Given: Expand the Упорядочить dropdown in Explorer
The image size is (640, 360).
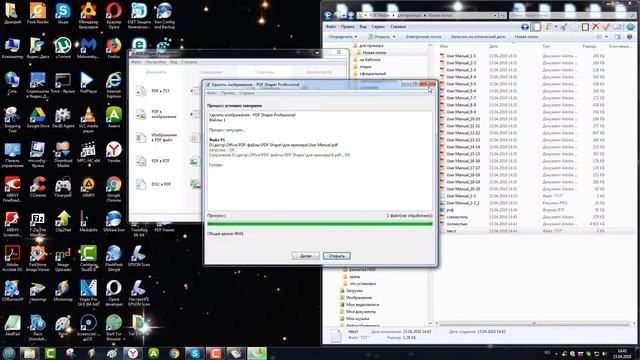Looking at the screenshot, I should pos(342,37).
